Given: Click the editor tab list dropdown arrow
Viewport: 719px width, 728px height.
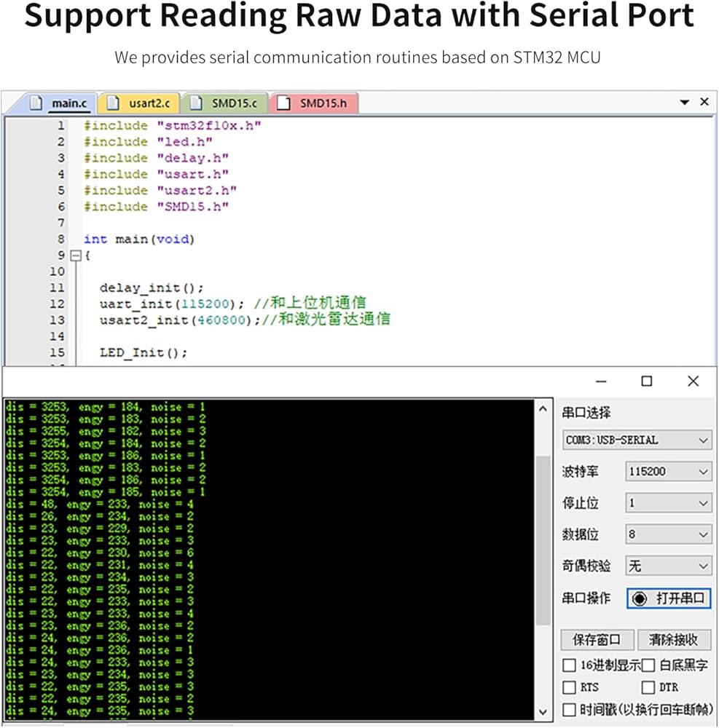Looking at the screenshot, I should pos(684,103).
